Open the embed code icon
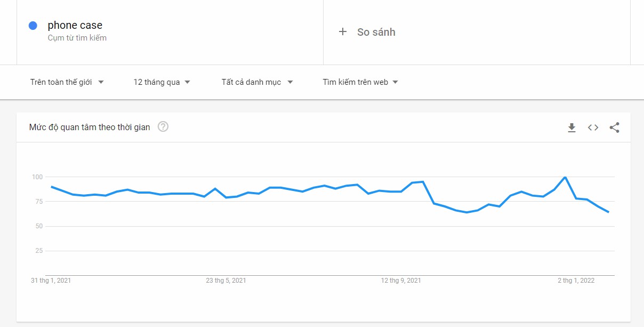The height and width of the screenshot is (327, 644). coord(593,127)
